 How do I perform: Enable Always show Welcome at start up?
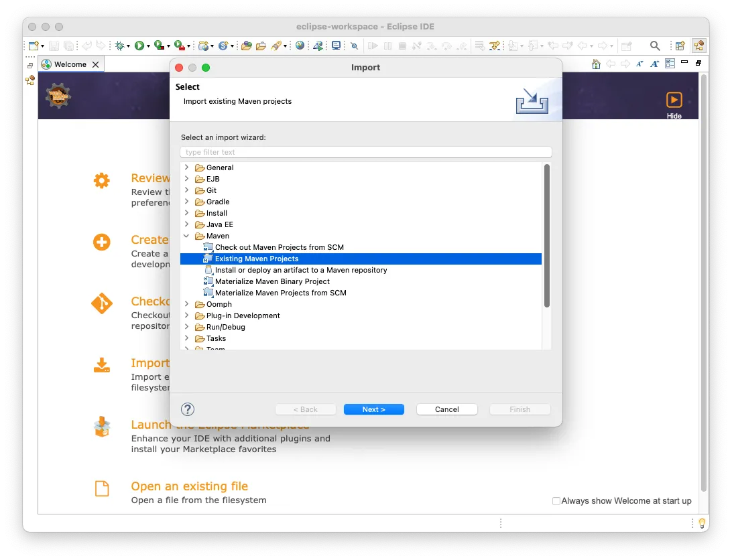556,500
